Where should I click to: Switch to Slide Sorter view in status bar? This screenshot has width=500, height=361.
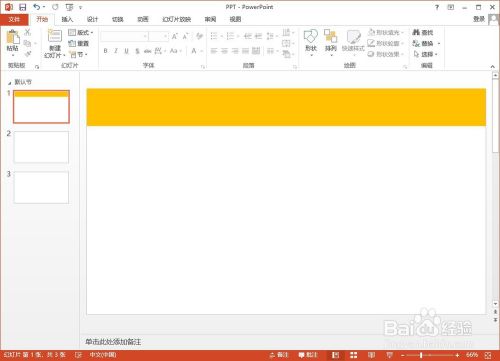coord(354,355)
